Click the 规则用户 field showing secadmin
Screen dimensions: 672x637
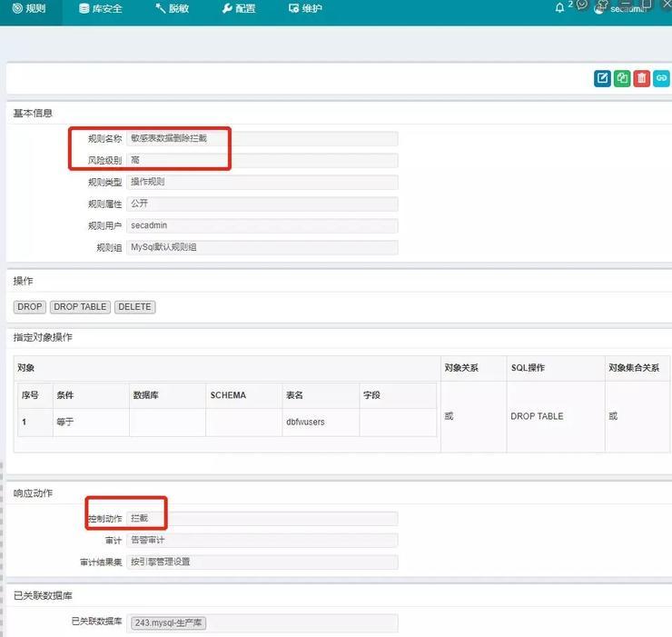(x=262, y=225)
